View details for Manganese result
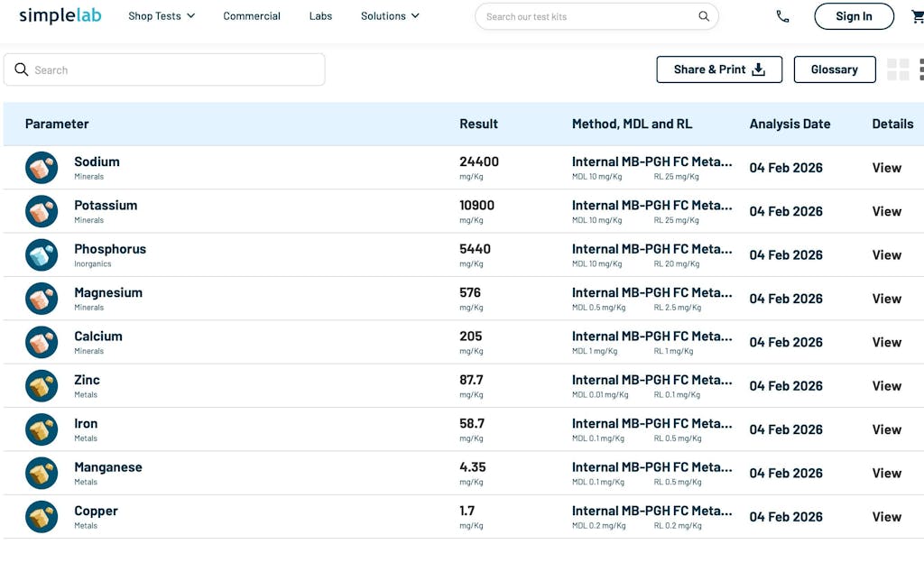The width and height of the screenshot is (924, 572). click(x=886, y=473)
